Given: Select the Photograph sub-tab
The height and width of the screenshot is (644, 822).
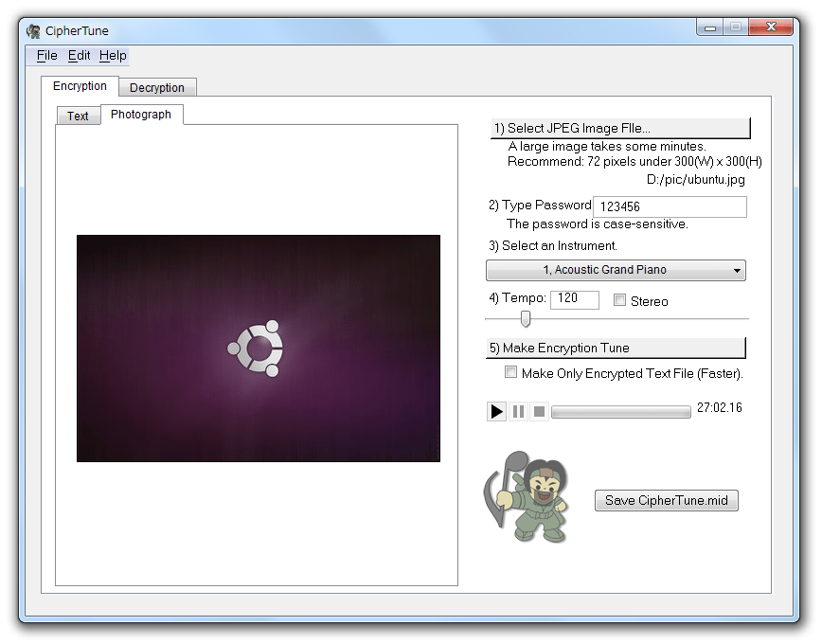Looking at the screenshot, I should (141, 115).
